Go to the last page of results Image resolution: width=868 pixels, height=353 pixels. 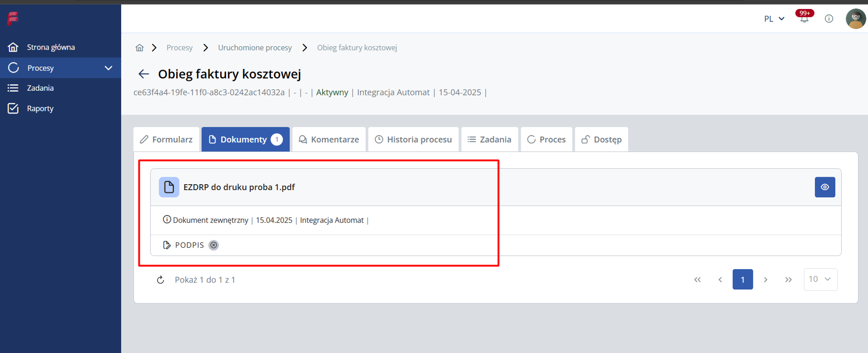tap(789, 280)
